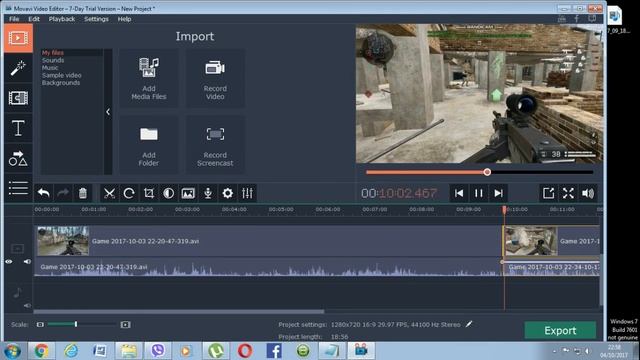Pause the preview playback
This screenshot has height=360, width=640.
coord(478,193)
